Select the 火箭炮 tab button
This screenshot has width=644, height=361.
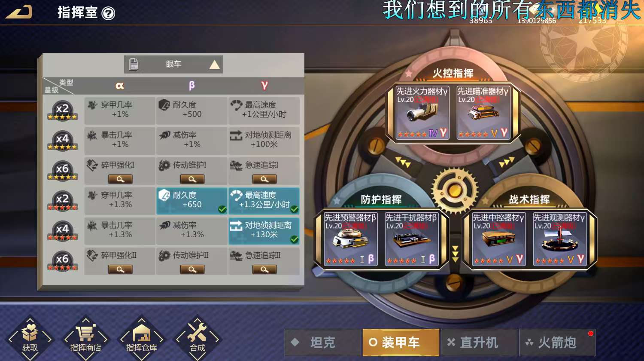[x=557, y=343]
